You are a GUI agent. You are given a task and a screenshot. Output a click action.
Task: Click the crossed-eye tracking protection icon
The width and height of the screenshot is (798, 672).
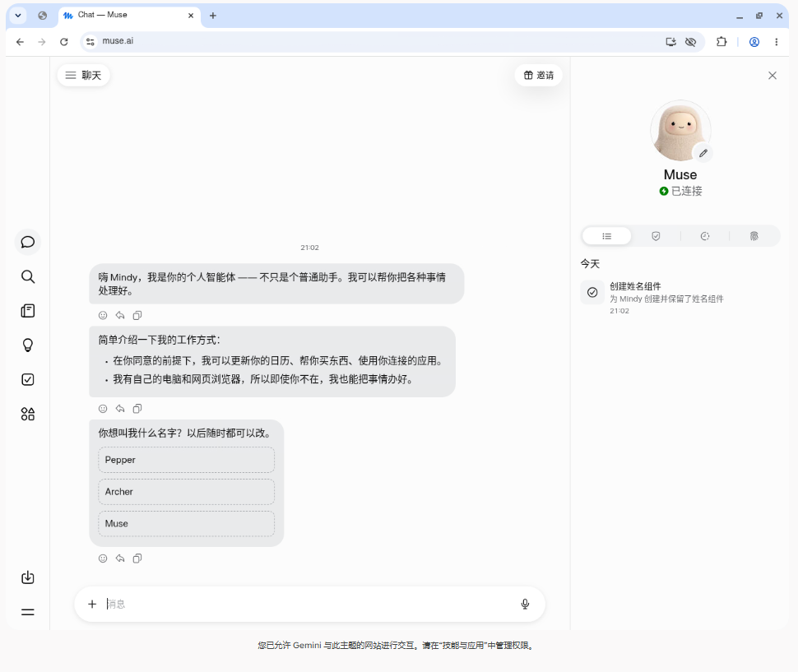(690, 42)
